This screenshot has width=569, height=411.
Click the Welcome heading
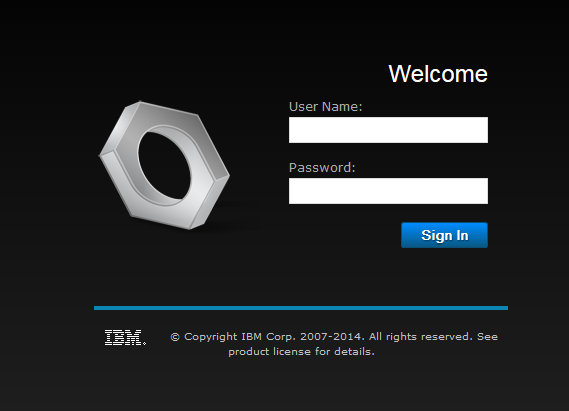(438, 74)
